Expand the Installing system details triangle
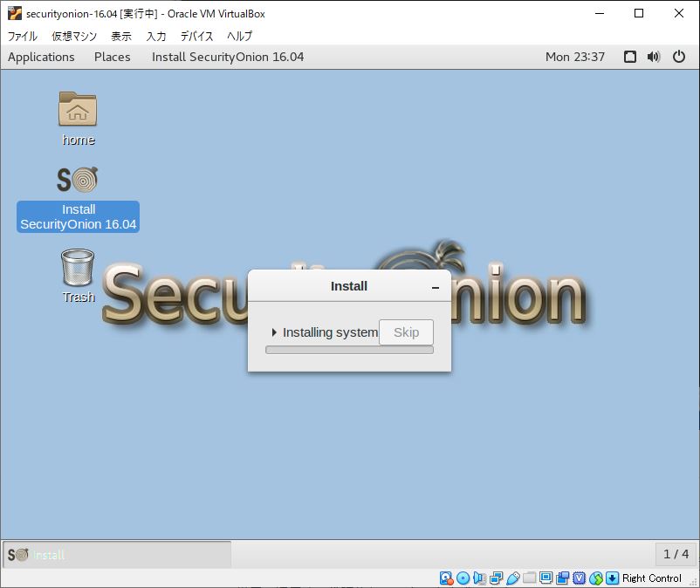 pos(274,332)
